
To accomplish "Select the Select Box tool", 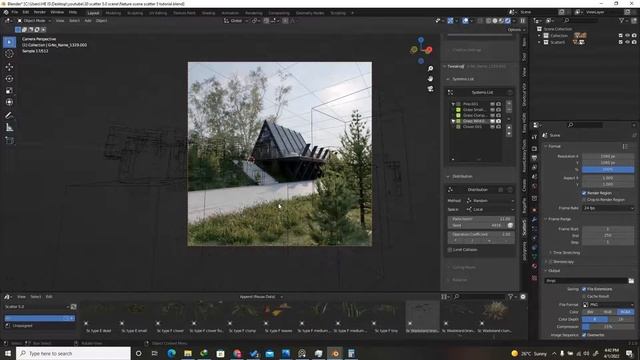I will click(x=9, y=42).
